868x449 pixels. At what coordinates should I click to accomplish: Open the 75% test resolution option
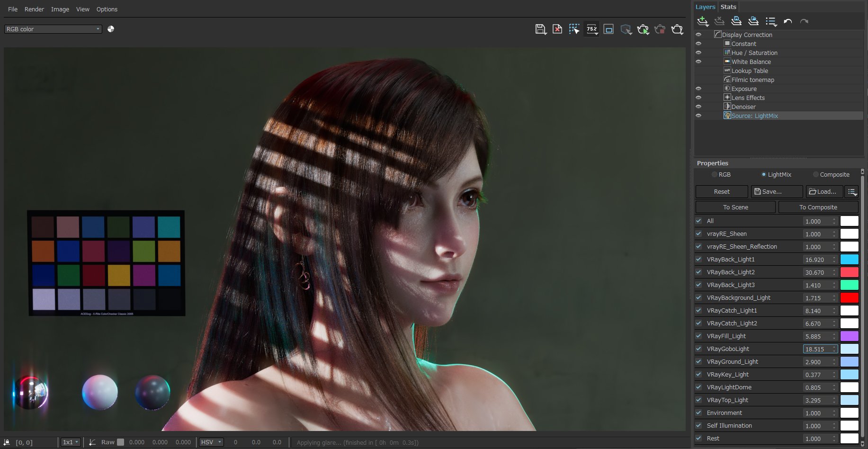pos(592,29)
